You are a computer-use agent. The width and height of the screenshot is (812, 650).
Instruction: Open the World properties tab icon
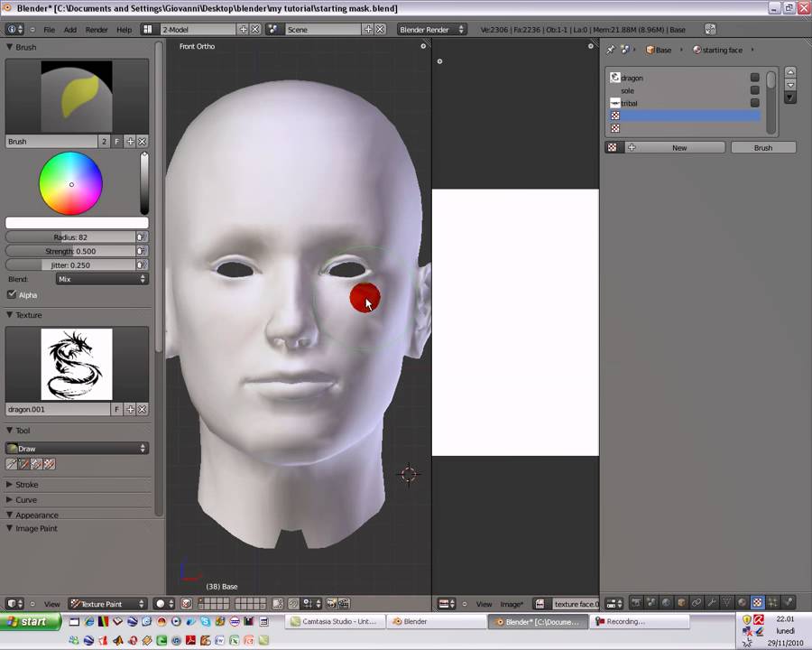tap(666, 602)
